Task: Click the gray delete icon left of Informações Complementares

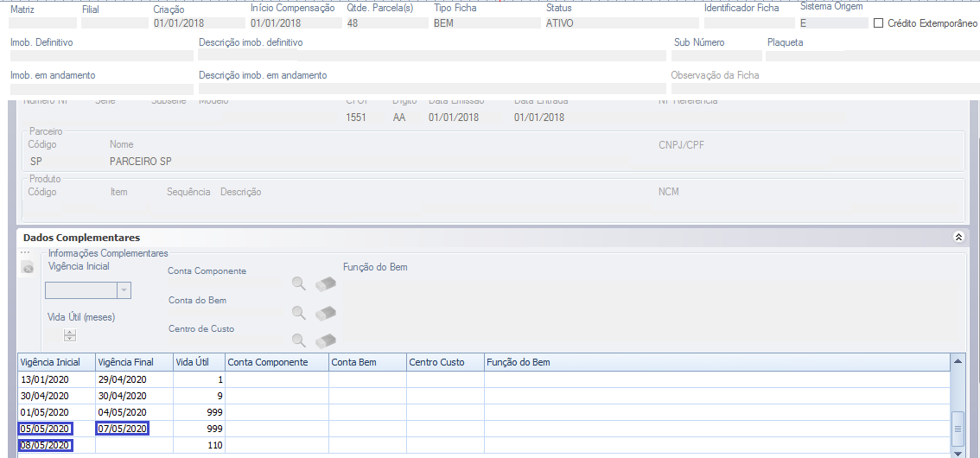Action: [x=27, y=268]
